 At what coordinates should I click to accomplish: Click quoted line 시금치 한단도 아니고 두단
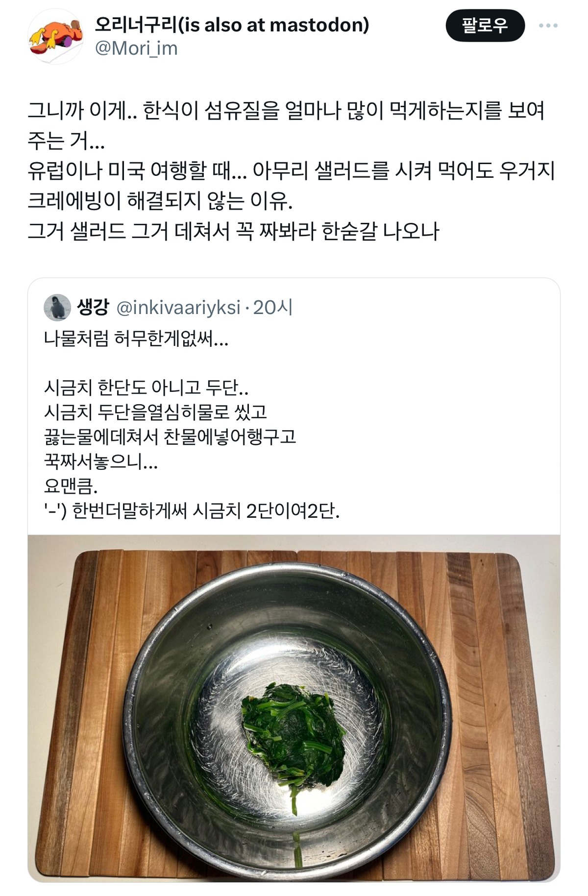[146, 387]
